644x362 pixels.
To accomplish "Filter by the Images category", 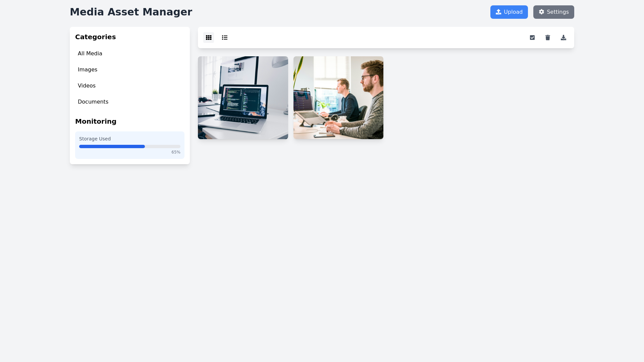I will (88, 70).
